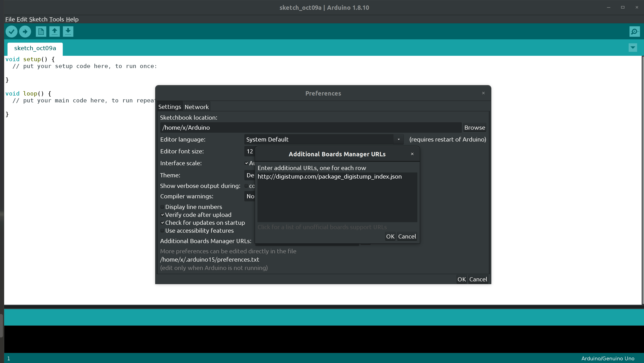Open the File menu
644x363 pixels.
(10, 19)
